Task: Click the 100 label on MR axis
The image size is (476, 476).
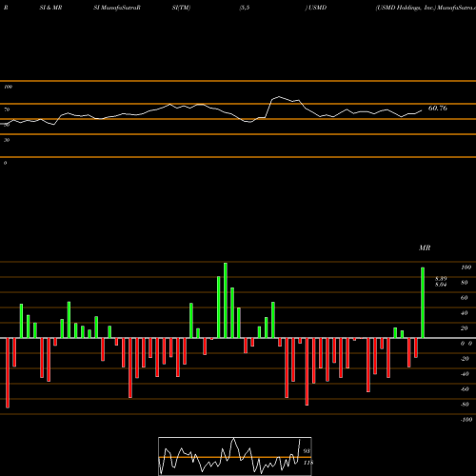Action: pos(466,268)
